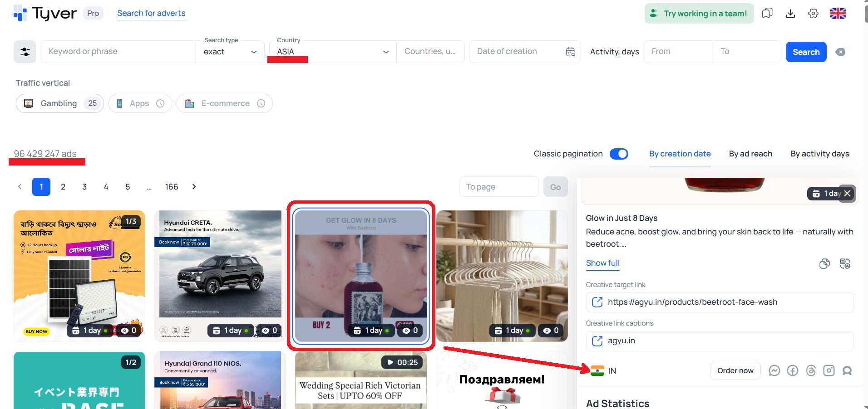Open the solar light ad thumbnail

pos(79,276)
